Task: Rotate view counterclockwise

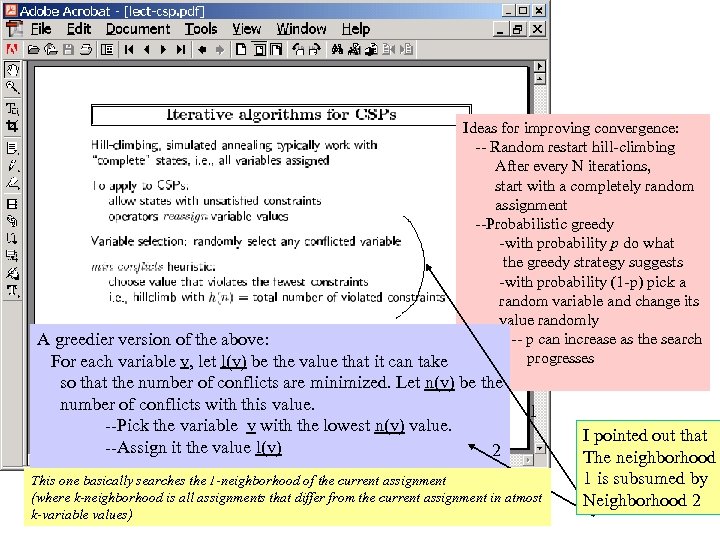Action: (298, 49)
